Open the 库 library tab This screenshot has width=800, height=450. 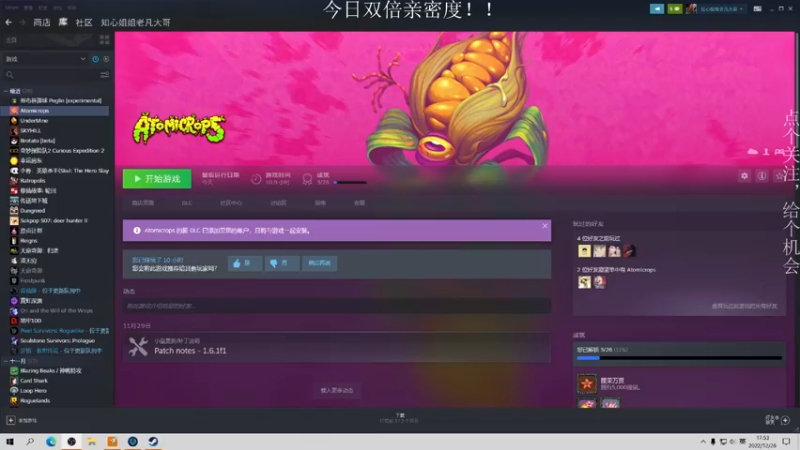(63, 22)
